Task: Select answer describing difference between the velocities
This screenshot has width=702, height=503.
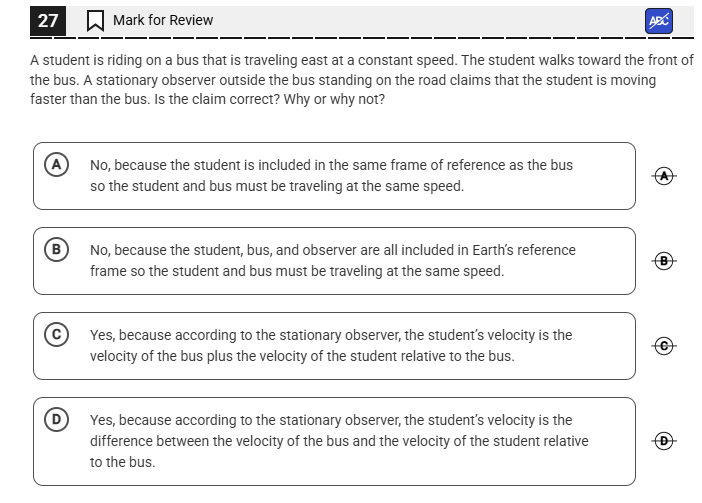Action: (338, 441)
